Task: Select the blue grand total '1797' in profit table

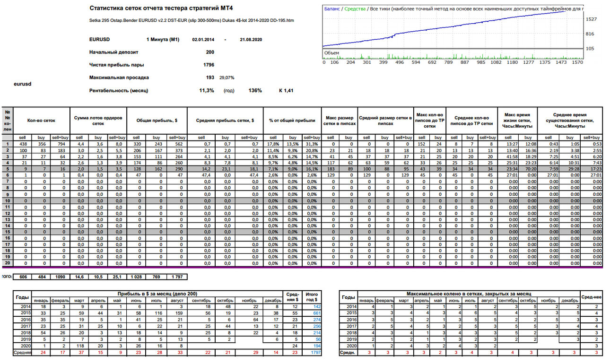Action: [x=313, y=353]
